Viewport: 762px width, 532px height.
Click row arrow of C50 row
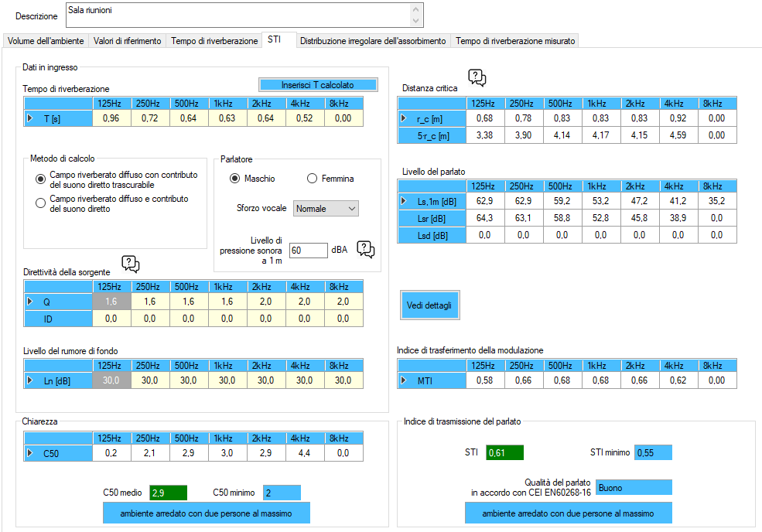(x=30, y=454)
